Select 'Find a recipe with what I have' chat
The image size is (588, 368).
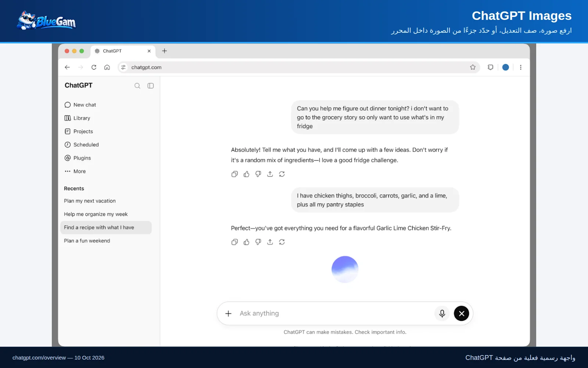(106, 227)
